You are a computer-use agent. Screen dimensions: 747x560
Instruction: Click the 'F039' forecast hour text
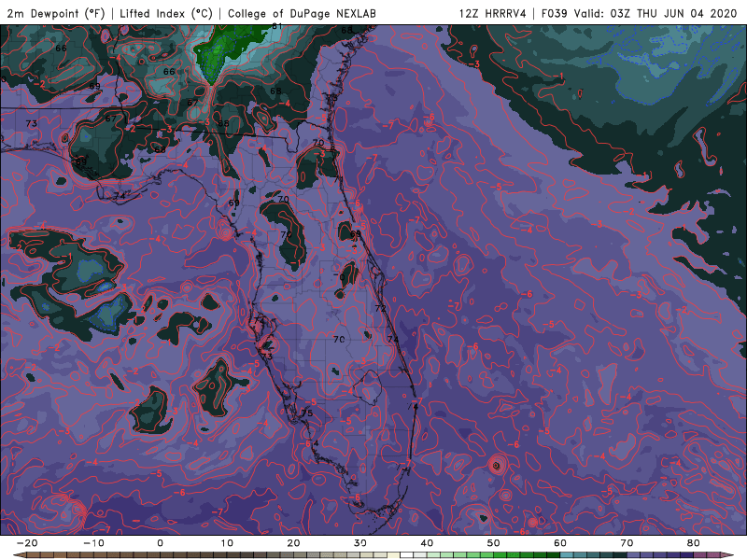(x=554, y=14)
